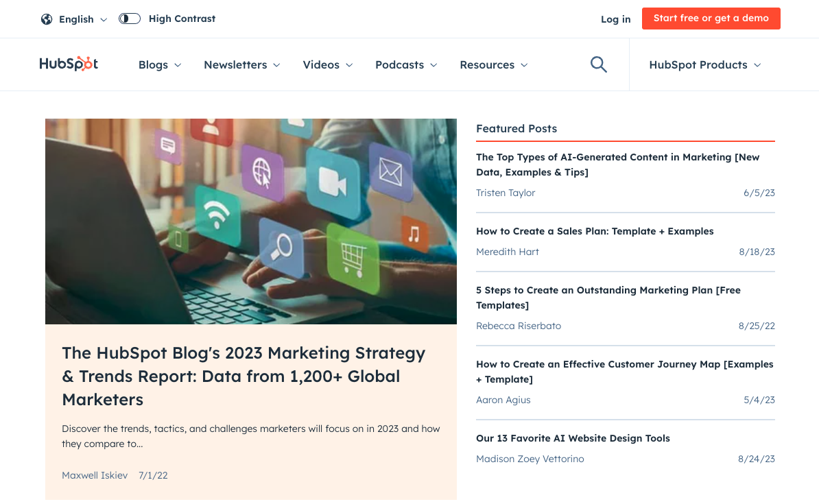Screen dimensions: 819x504
Task: Click the 8/25/22 post date
Action: [757, 326]
